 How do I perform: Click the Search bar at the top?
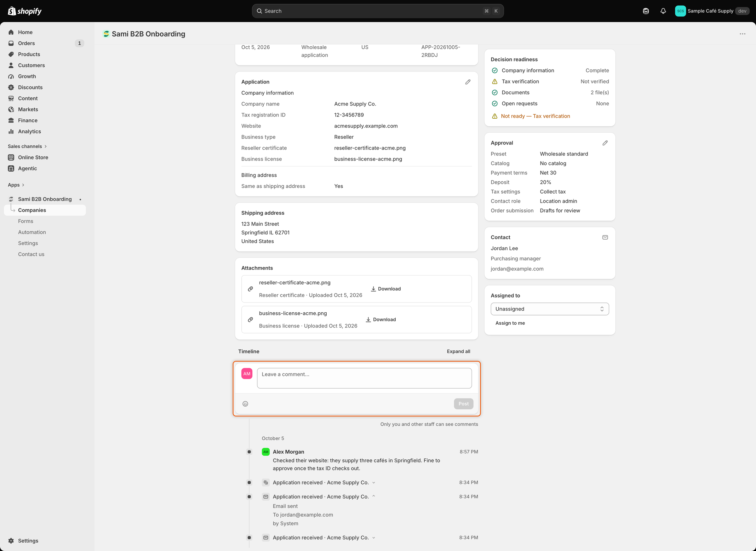378,11
